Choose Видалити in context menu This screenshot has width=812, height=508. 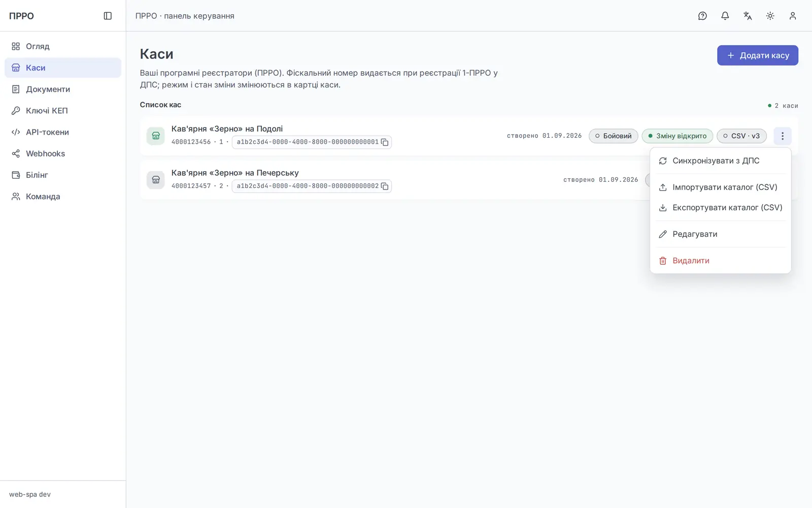pos(720,260)
